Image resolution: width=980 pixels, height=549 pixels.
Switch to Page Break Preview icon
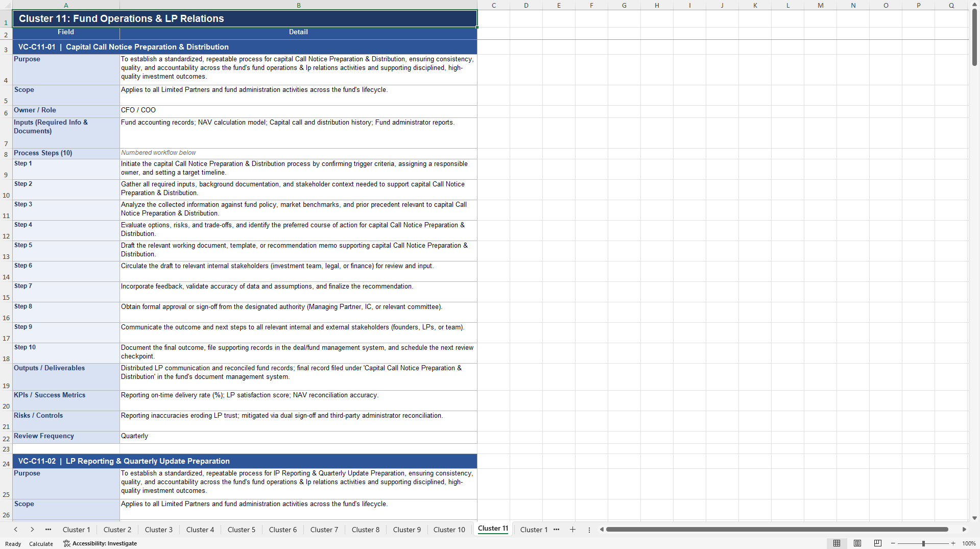pyautogui.click(x=878, y=543)
